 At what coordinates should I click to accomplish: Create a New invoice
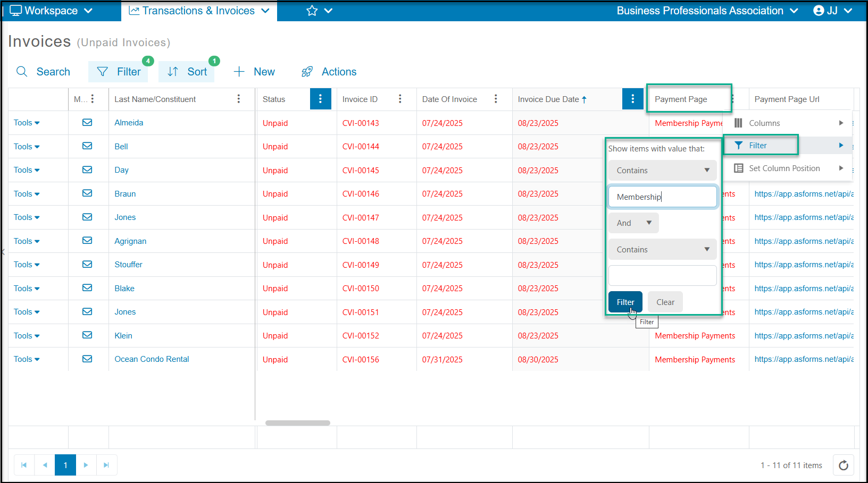pos(254,72)
